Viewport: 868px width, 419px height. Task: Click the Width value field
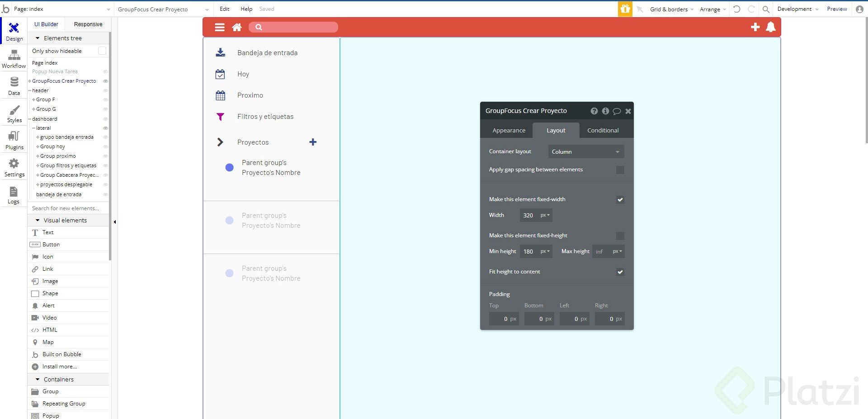pos(529,215)
